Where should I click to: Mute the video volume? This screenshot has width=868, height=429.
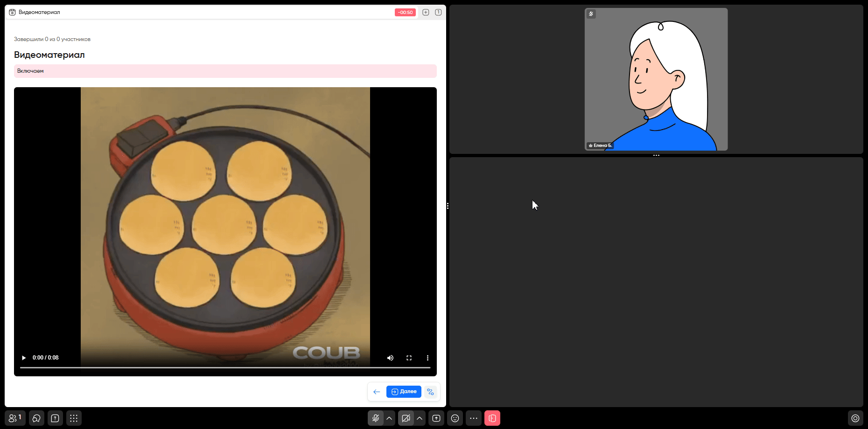point(390,358)
